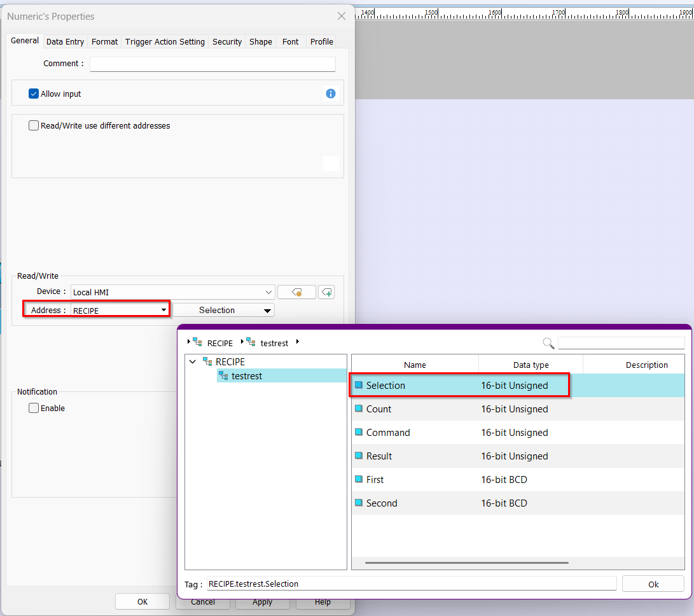694x616 pixels.
Task: Select the Command tag item
Action: point(387,433)
